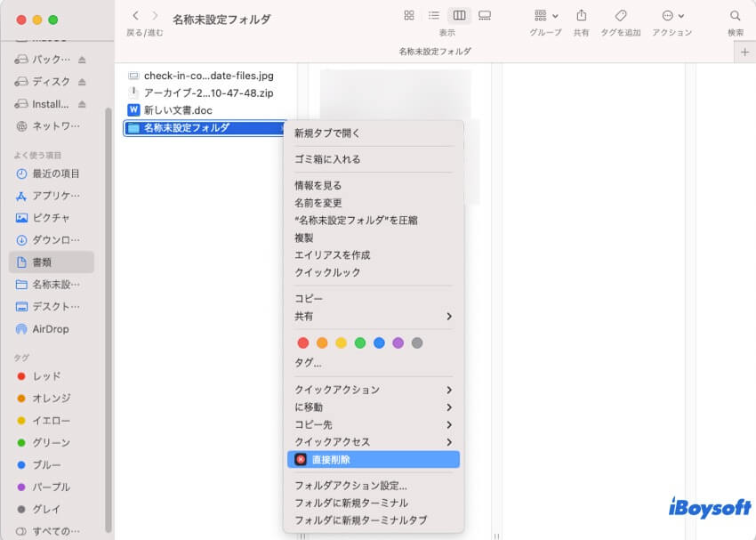Open the グループ dropdown in the toolbar
The width and height of the screenshot is (756, 540).
[x=541, y=15]
